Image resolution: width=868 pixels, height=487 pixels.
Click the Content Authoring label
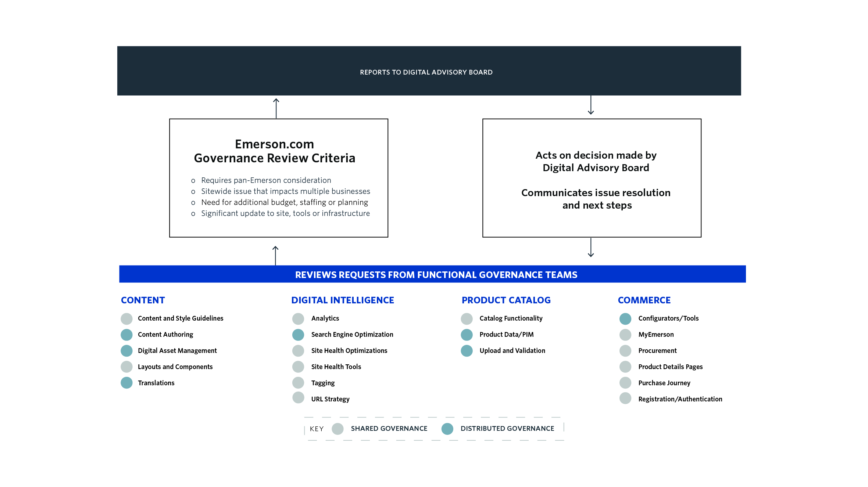[165, 335]
